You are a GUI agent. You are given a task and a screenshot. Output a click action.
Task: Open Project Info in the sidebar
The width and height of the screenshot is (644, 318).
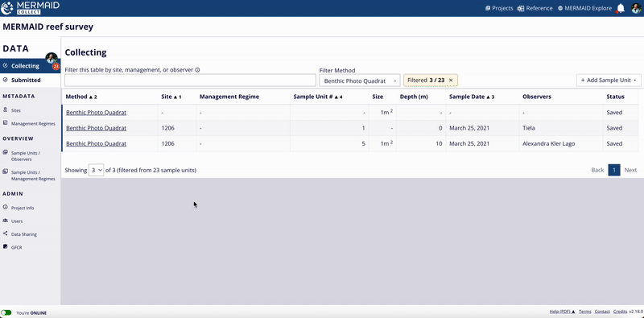pyautogui.click(x=23, y=208)
